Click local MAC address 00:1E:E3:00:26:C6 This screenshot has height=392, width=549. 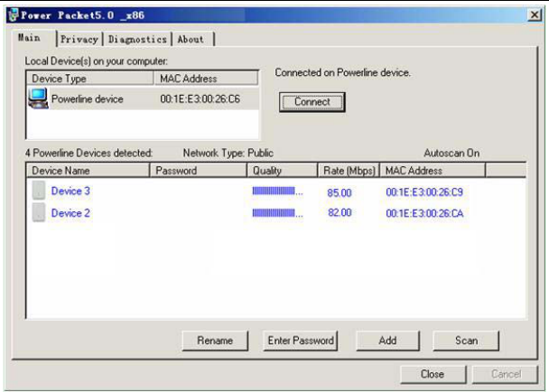pos(200,99)
